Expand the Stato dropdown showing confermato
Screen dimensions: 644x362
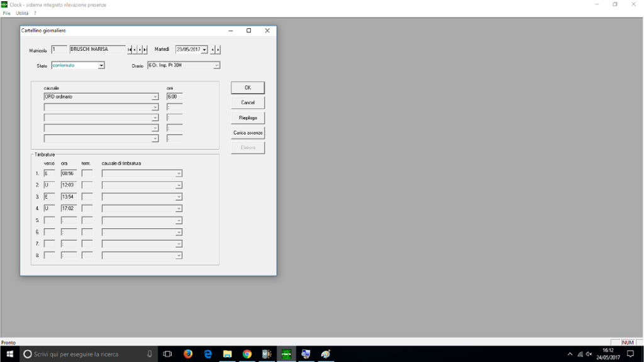(x=101, y=65)
